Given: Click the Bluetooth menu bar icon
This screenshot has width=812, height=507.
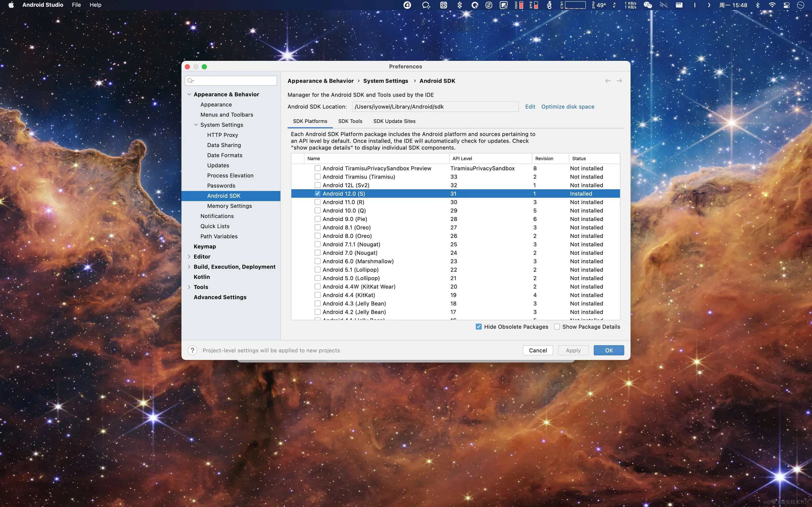Looking at the screenshot, I should (758, 5).
